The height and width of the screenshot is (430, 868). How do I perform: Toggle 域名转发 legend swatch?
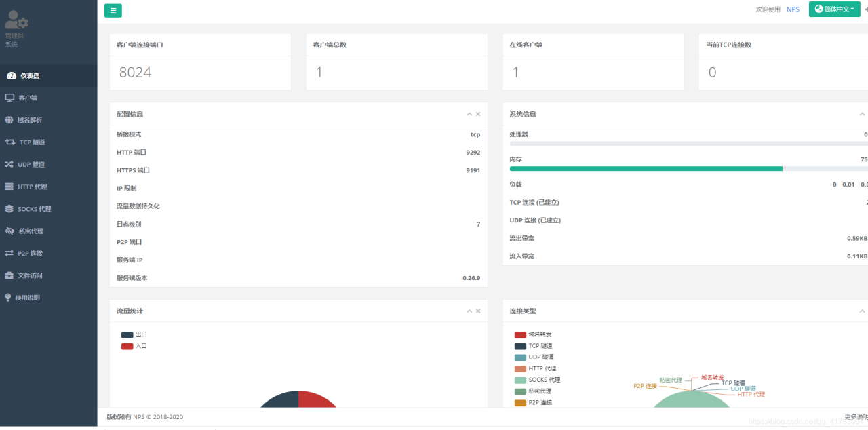point(520,334)
